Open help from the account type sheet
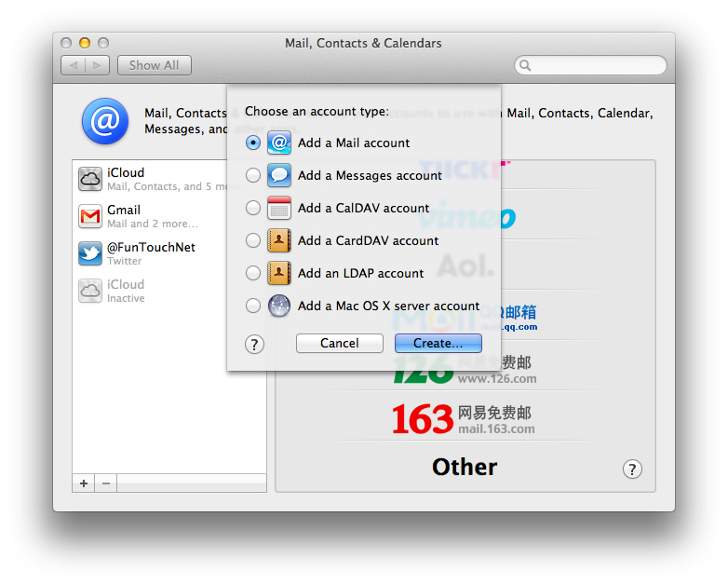 pos(254,345)
